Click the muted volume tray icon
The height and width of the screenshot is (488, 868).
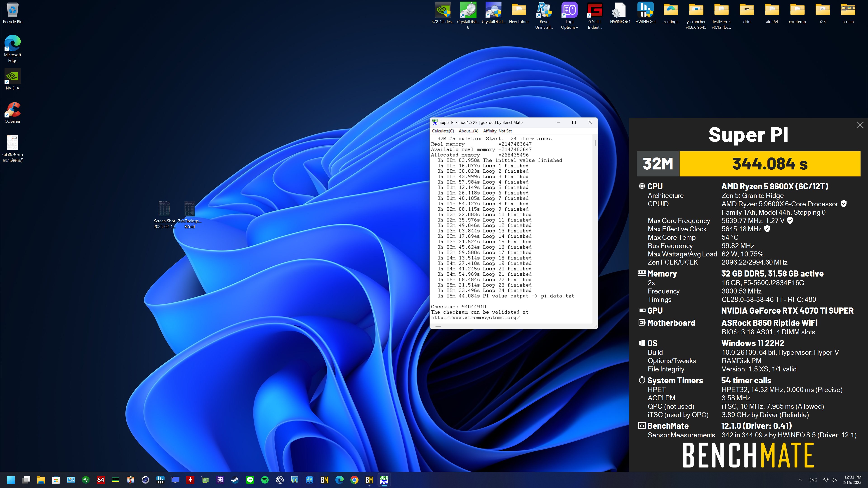click(834, 480)
